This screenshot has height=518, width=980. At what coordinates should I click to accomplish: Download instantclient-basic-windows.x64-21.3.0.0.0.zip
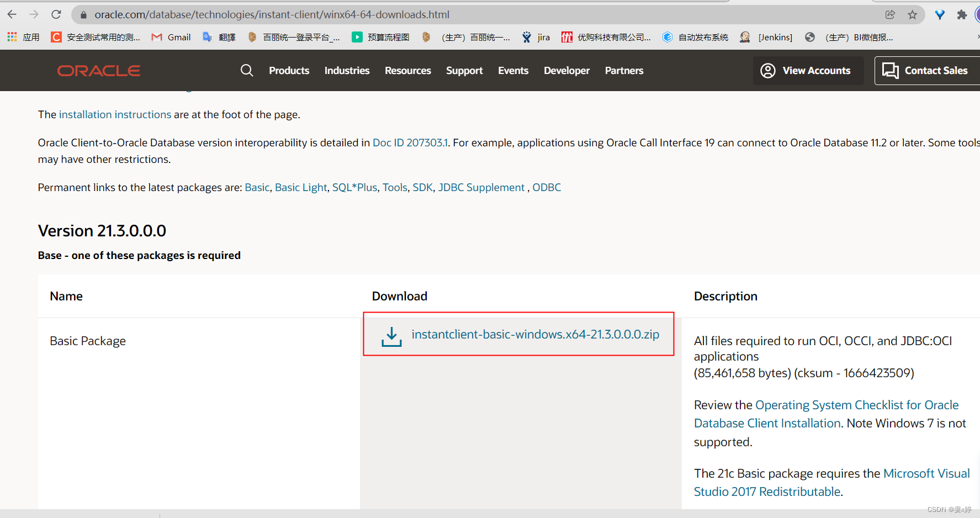[x=535, y=334]
